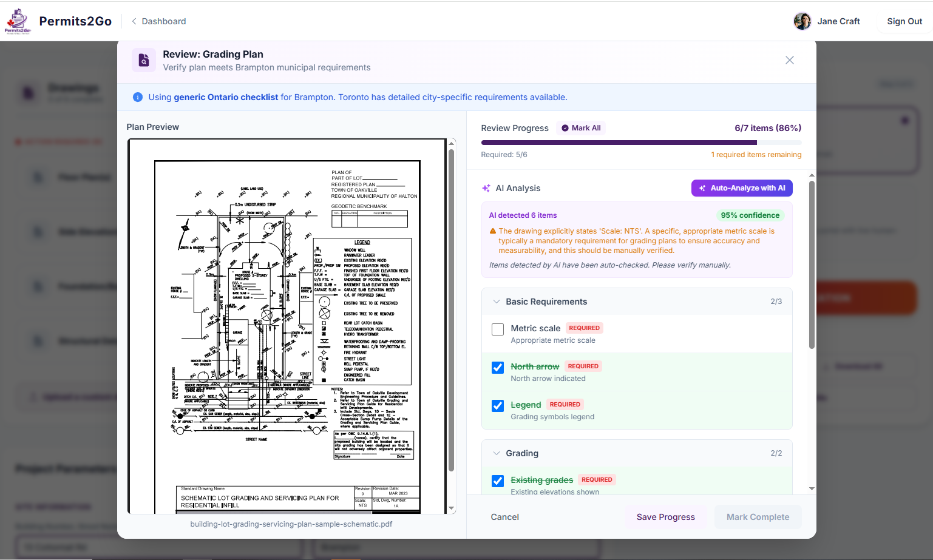Click the plan preview vertical scrollbar
The width and height of the screenshot is (933, 560).
(451, 310)
